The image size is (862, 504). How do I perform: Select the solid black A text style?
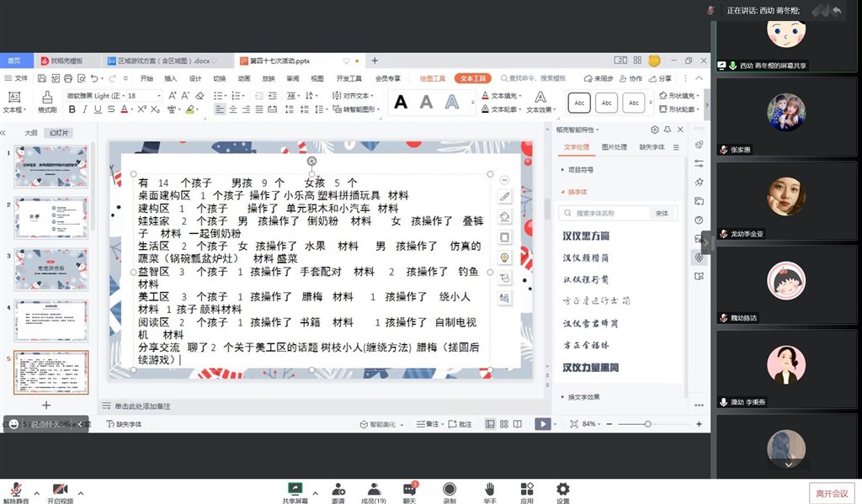401,102
